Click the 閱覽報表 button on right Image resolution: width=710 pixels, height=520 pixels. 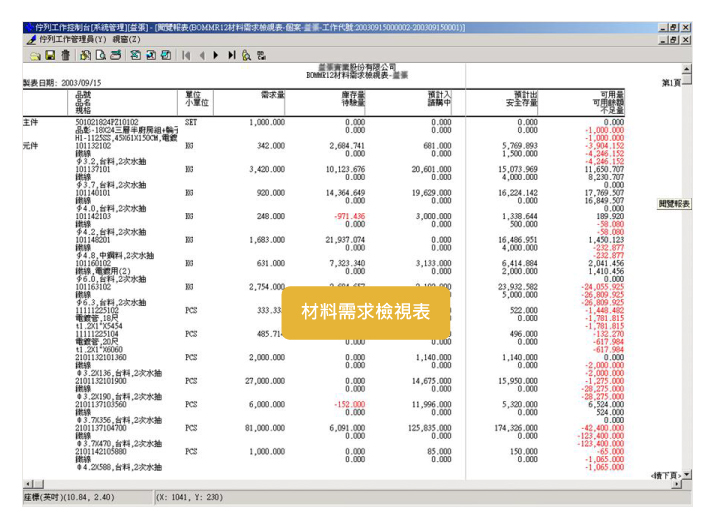[x=675, y=203]
